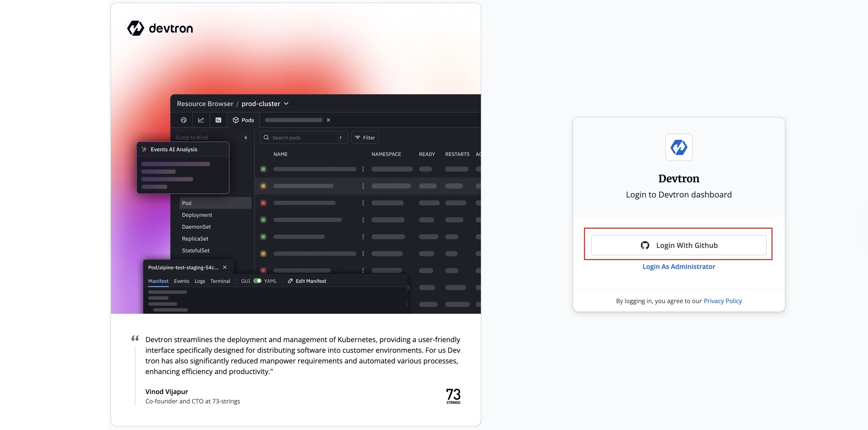Switch to the Logs tab
Viewport: 868px width, 430px height.
(x=199, y=281)
